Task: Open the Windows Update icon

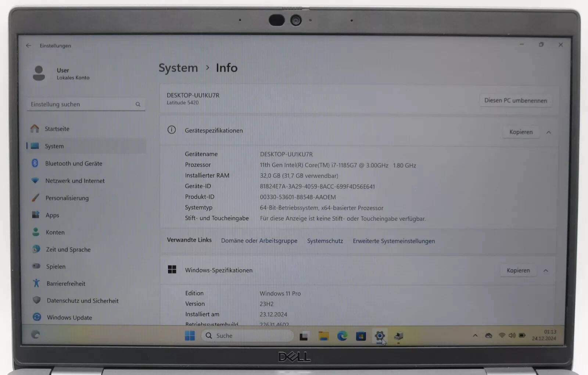Action: click(37, 317)
